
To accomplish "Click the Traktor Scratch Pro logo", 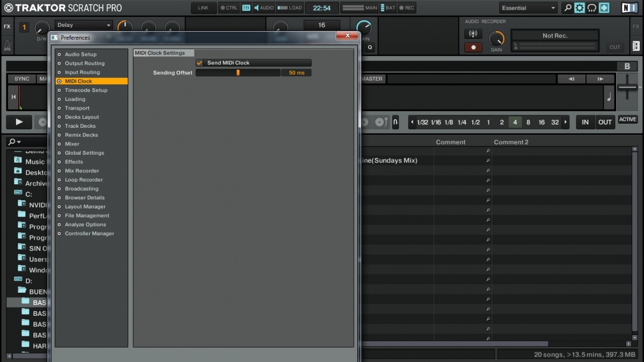I will 63,8.
